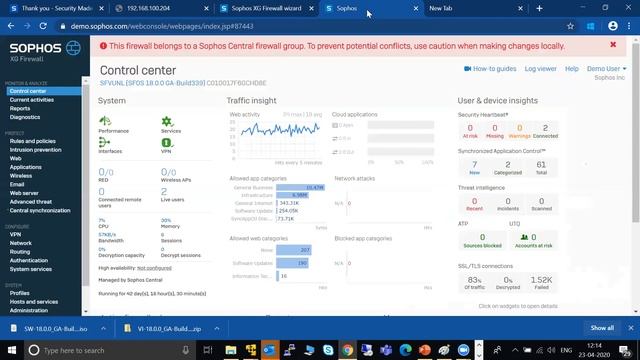Open the notification center icon

point(624,350)
